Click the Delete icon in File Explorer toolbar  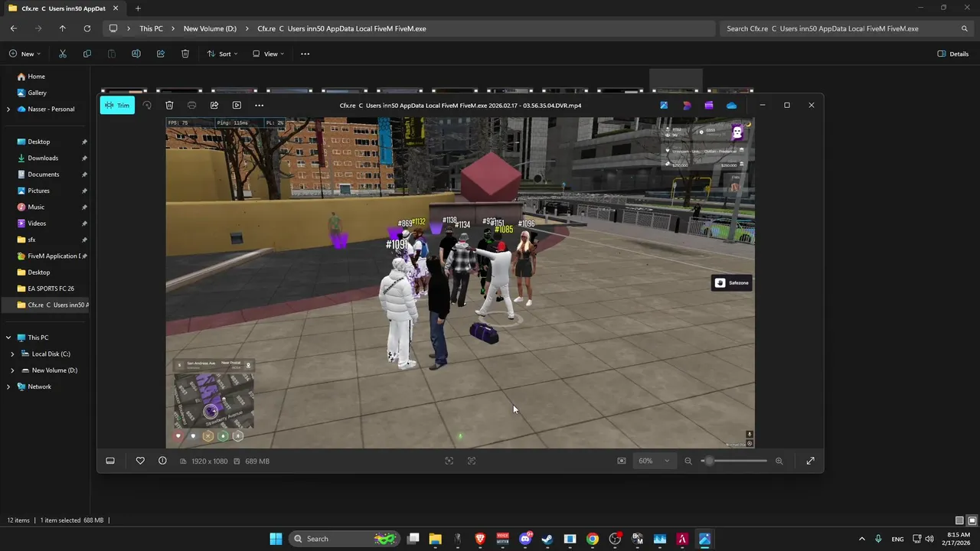[185, 54]
